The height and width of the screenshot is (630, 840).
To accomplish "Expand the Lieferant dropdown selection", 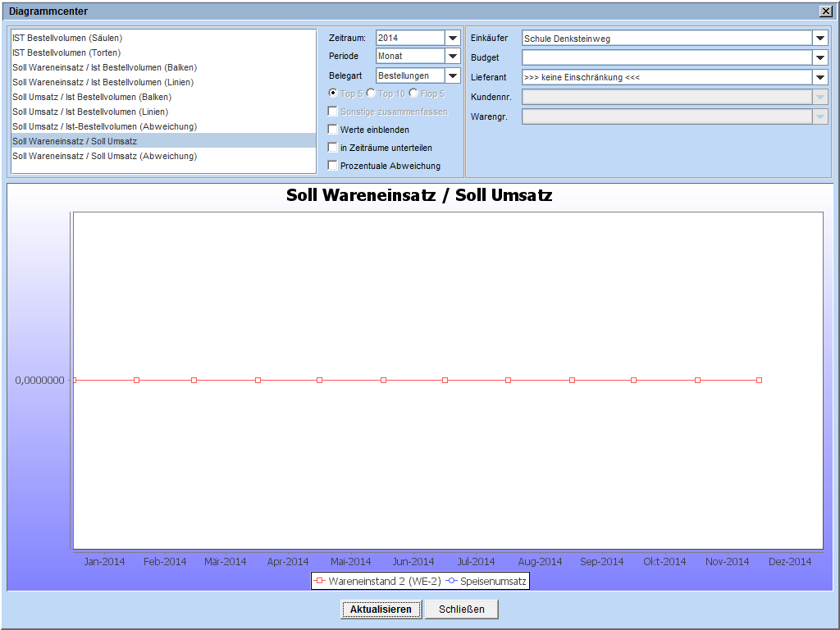I will (819, 77).
